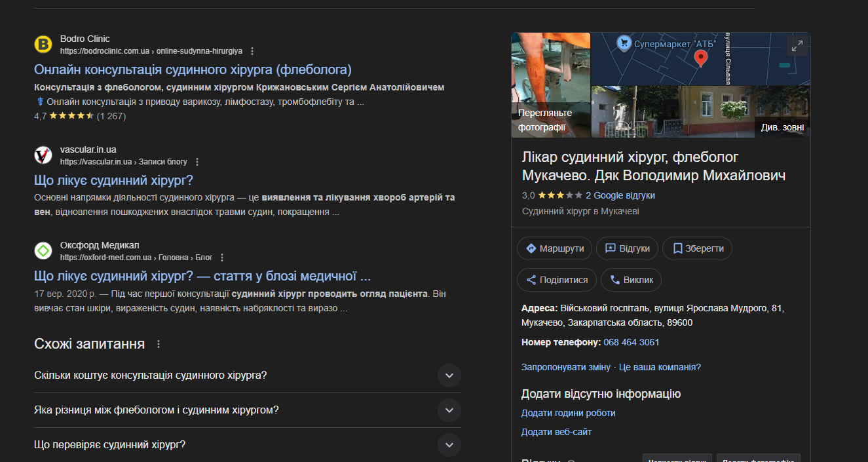The height and width of the screenshot is (462, 868).
Task: Click the vascular.in.ua favicon
Action: [43, 155]
